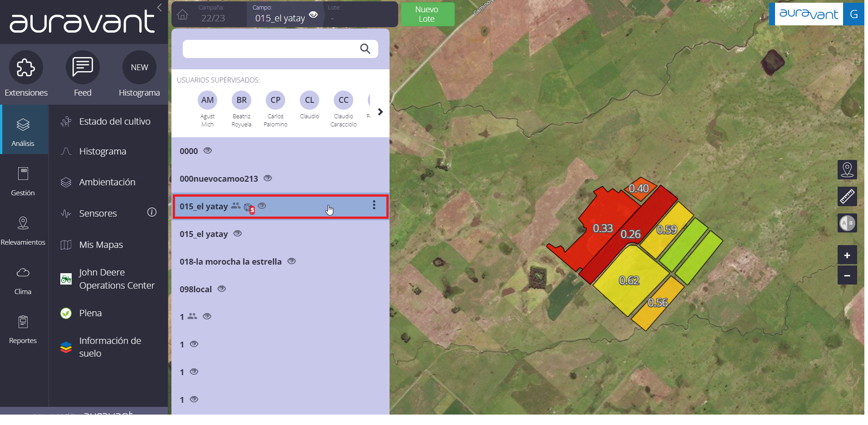
Task: Toggle eye icon on second 015_el yatay
Action: pos(238,233)
